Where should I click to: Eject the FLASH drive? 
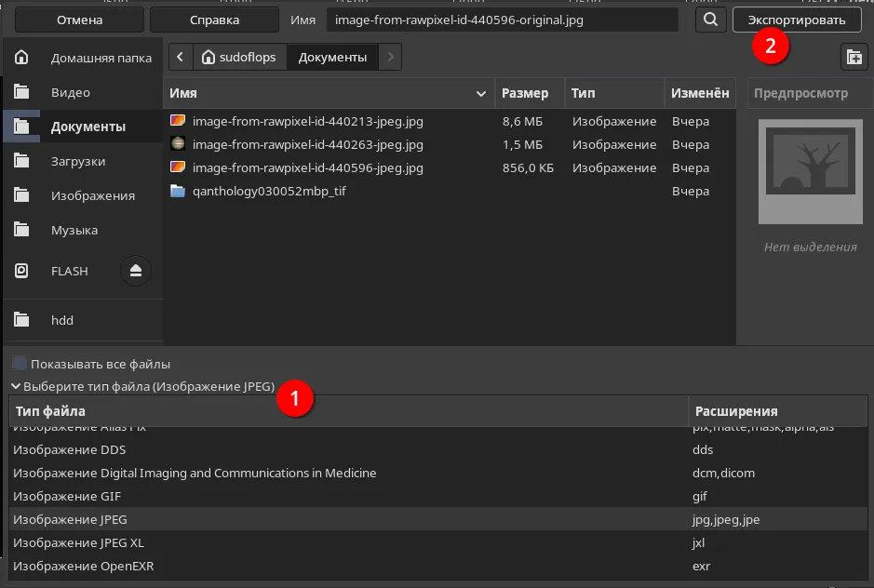[x=136, y=271]
